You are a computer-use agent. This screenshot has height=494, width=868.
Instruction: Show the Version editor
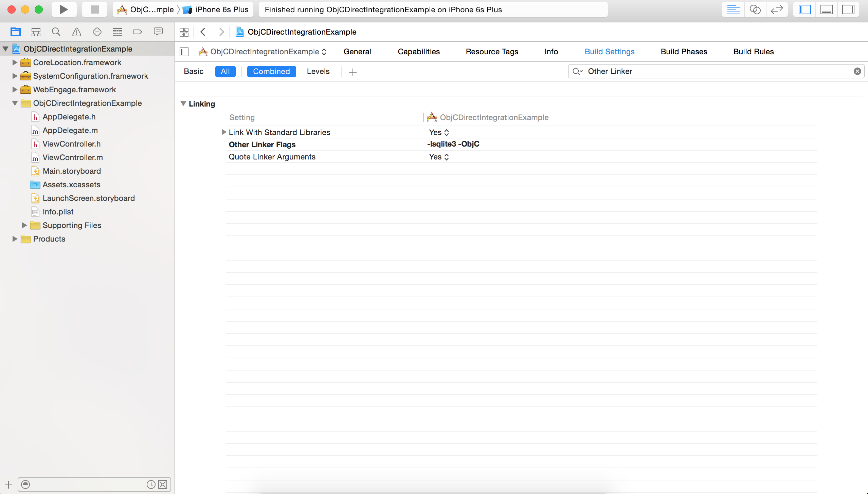(x=777, y=9)
